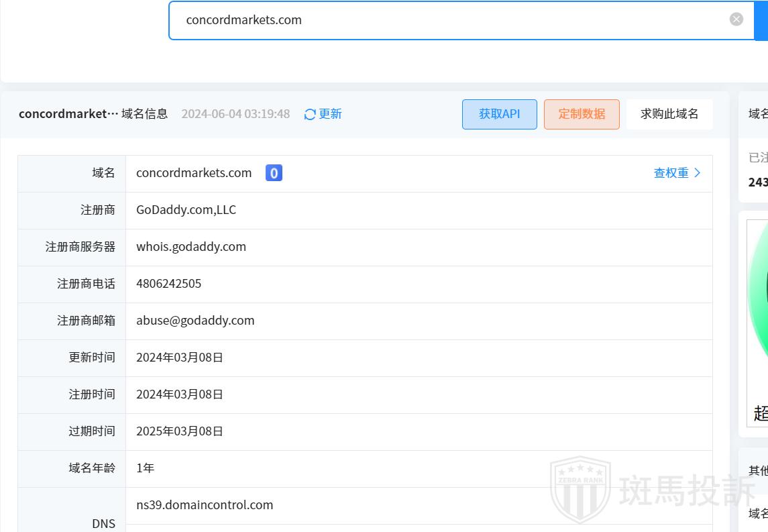Select the 求购此域名 button
The image size is (768, 532).
point(669,114)
